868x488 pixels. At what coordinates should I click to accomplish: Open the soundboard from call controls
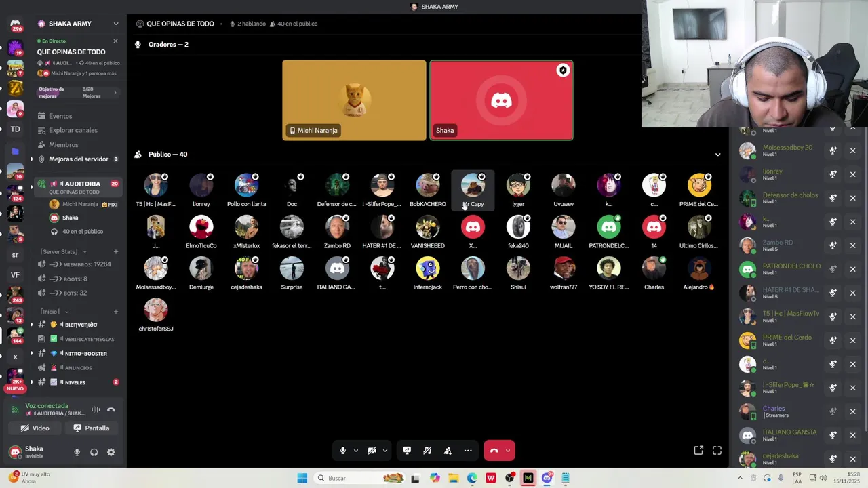point(427,451)
